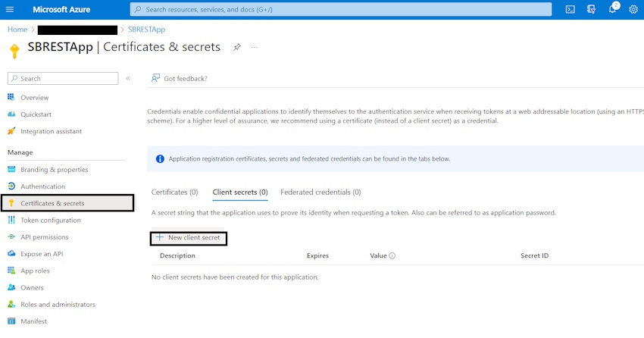Open API permissions in sidebar
This screenshot has width=644, height=338.
(x=45, y=237)
